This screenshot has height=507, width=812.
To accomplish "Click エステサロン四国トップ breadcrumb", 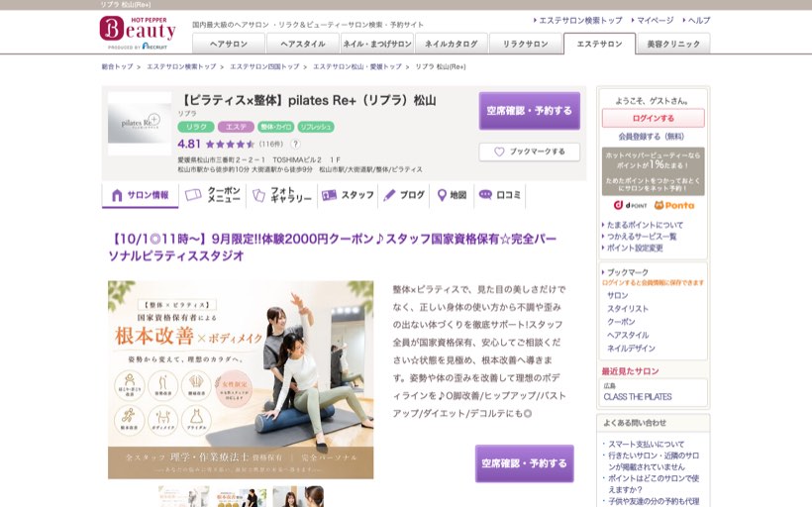I will click(264, 66).
